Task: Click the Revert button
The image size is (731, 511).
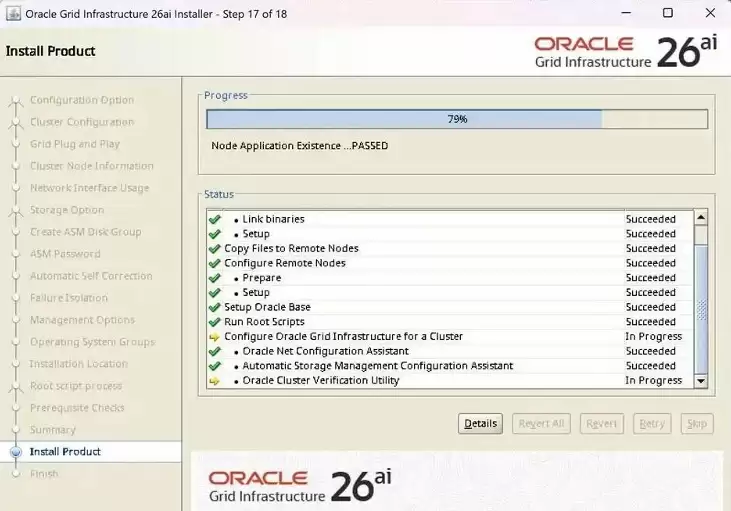Action: pyautogui.click(x=601, y=423)
